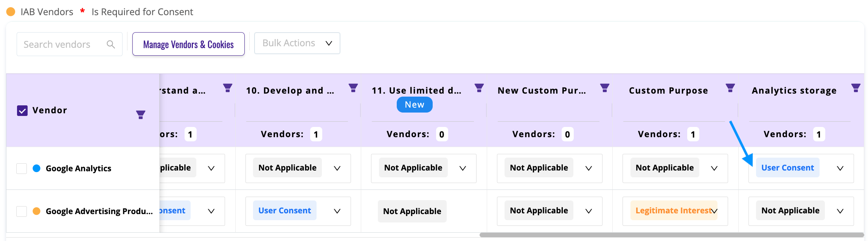Click the Google Analytics vendor name

tap(78, 168)
